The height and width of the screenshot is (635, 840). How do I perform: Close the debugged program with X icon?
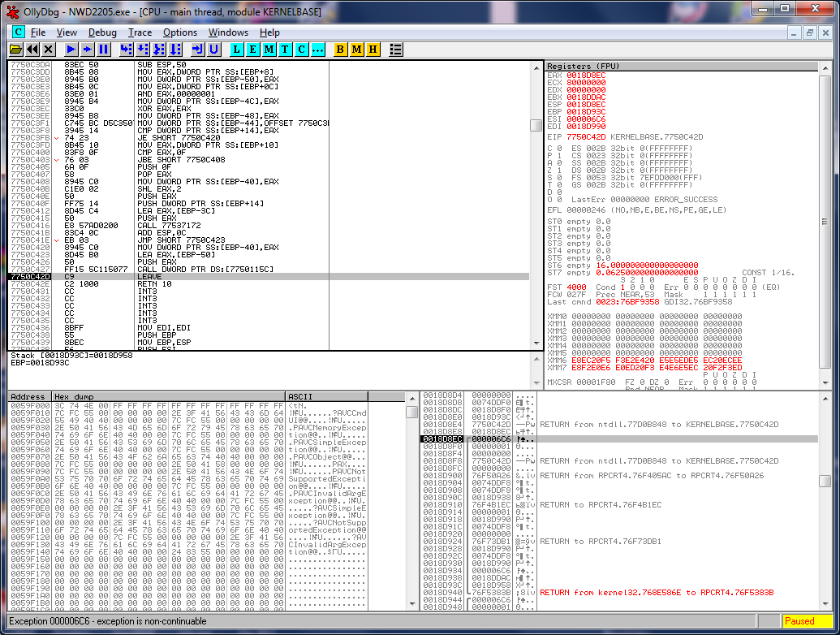coord(49,50)
